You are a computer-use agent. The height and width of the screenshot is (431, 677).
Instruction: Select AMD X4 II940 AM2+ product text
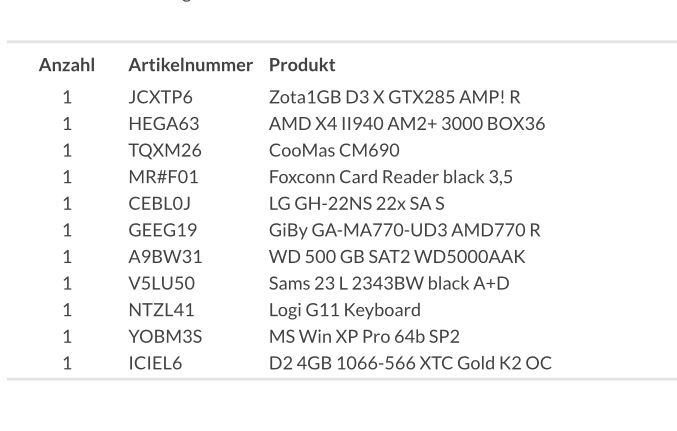[x=407, y=124]
